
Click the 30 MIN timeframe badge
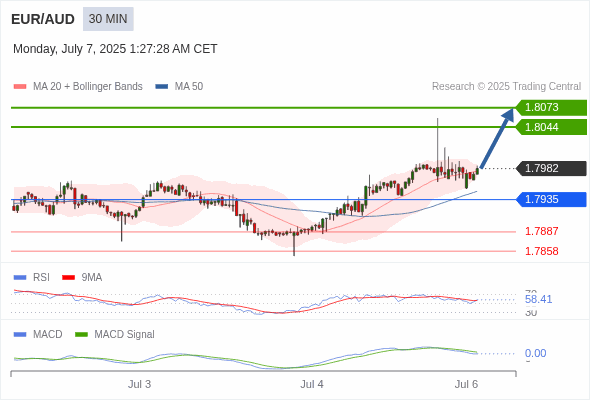tap(108, 19)
